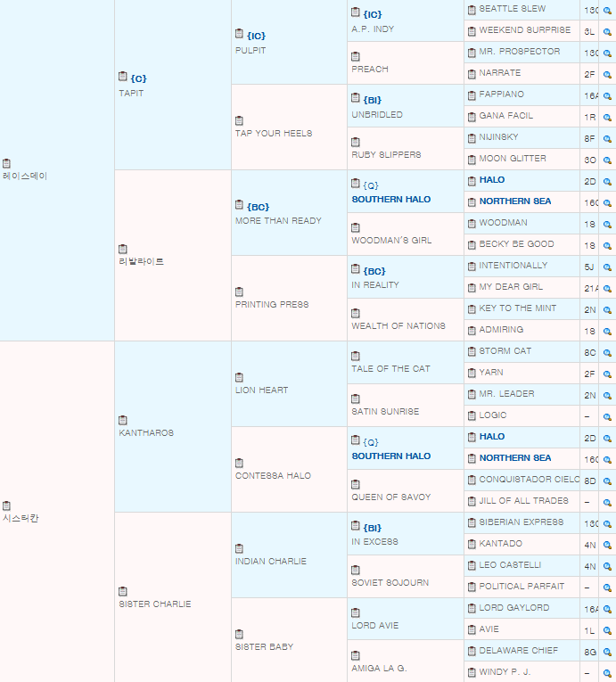This screenshot has height=682, width=616.
Task: Click the family code 5J beside INTENTIONALLY
Action: click(x=589, y=267)
